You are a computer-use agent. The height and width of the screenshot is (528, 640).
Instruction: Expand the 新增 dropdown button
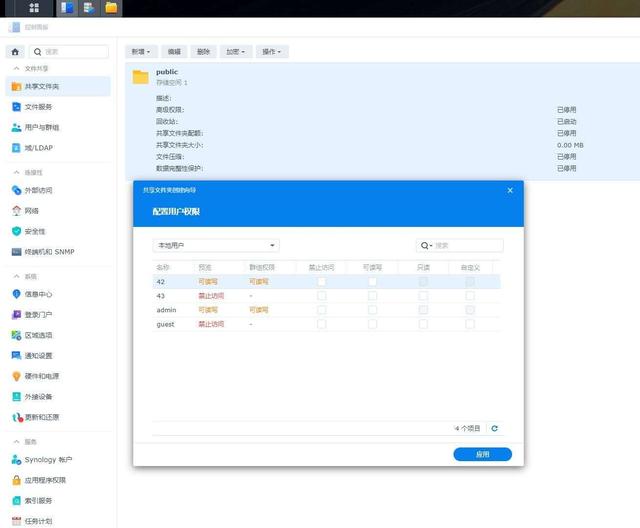[141, 51]
